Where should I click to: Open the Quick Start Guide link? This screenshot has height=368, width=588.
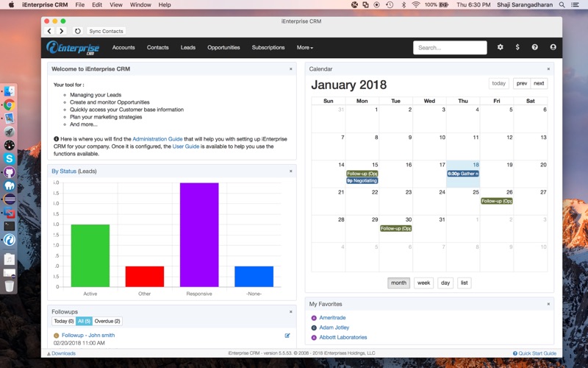pyautogui.click(x=537, y=353)
